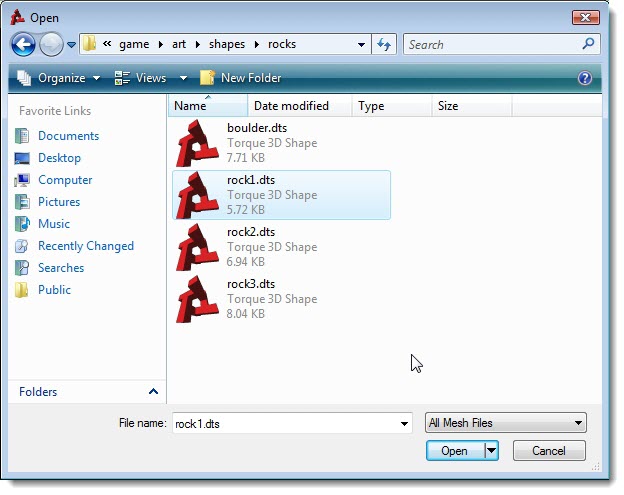The image size is (624, 495).
Task: Select 'game' in the breadcrumb path
Action: tap(134, 44)
